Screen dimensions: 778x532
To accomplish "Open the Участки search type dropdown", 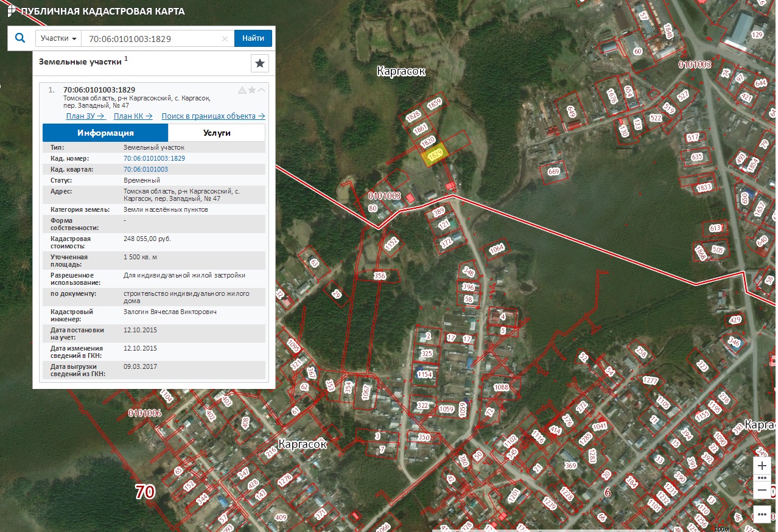I will [58, 38].
